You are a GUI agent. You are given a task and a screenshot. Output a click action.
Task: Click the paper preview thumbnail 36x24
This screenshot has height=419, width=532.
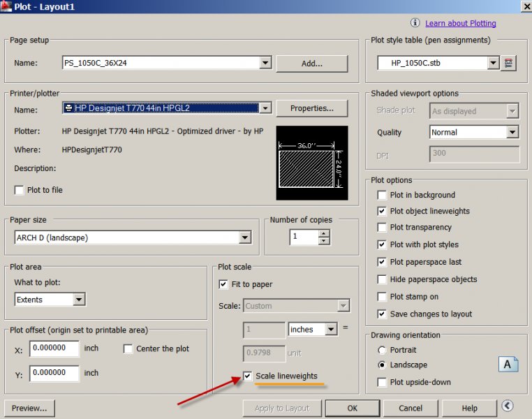coord(312,163)
